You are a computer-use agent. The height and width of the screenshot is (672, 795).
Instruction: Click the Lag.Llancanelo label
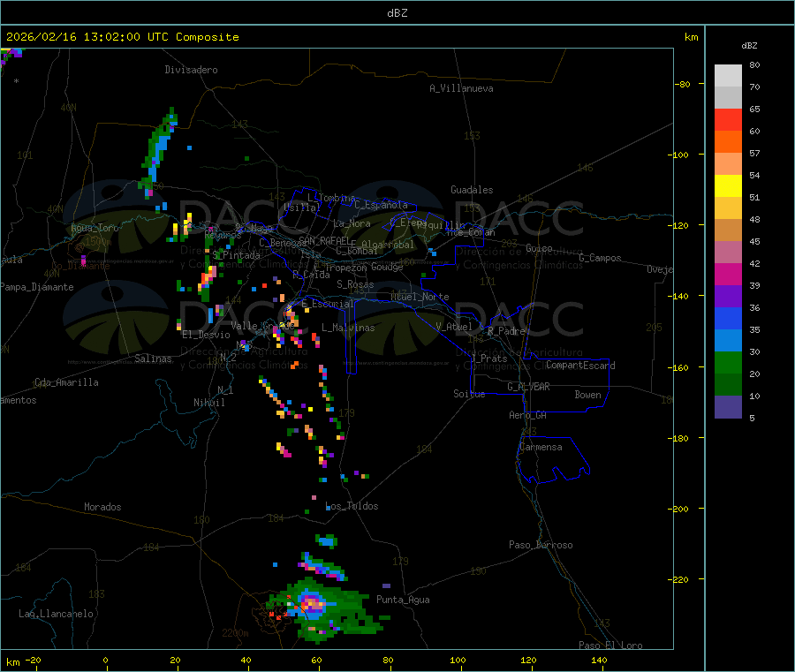click(56, 614)
